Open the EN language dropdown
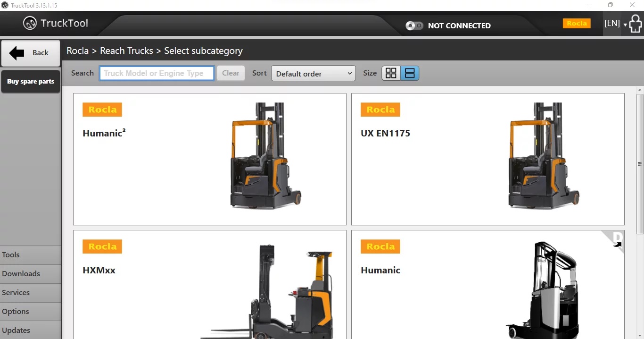 click(615, 24)
